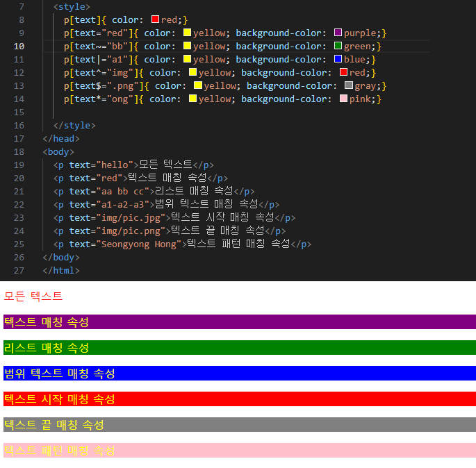476x468 pixels.
Task: Click the closing </head> tag
Action: [61, 139]
